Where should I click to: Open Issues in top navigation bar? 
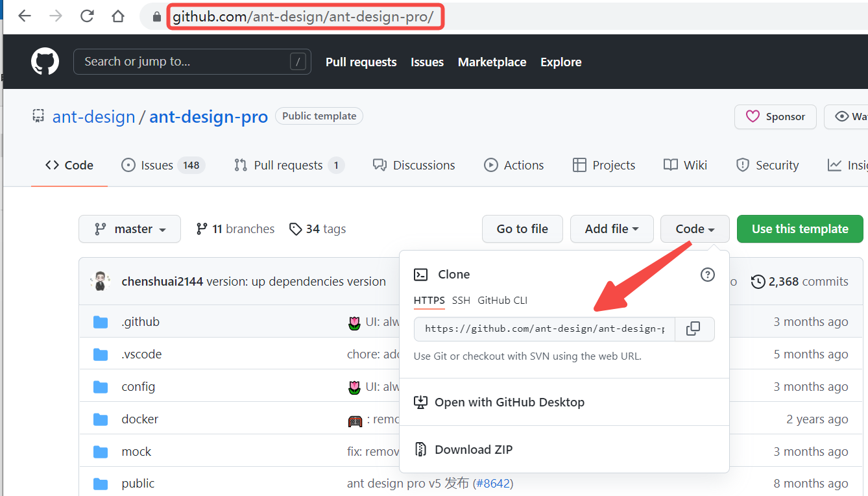(427, 62)
